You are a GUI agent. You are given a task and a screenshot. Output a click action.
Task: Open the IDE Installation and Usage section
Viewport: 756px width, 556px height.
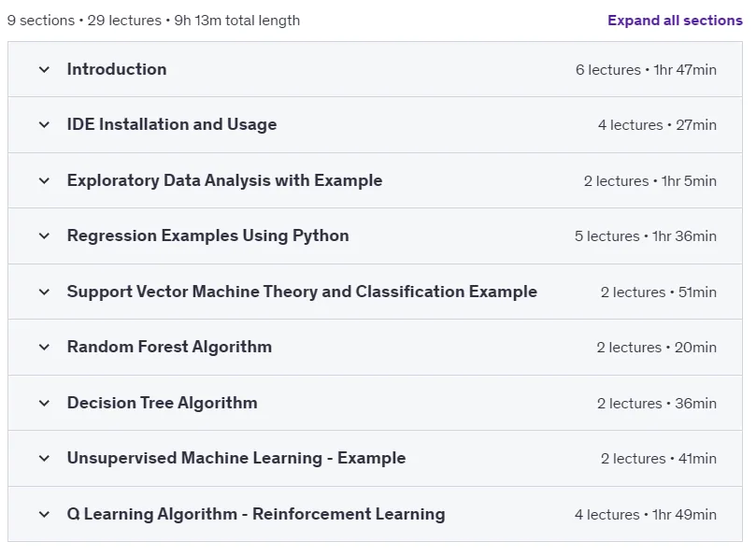point(172,124)
